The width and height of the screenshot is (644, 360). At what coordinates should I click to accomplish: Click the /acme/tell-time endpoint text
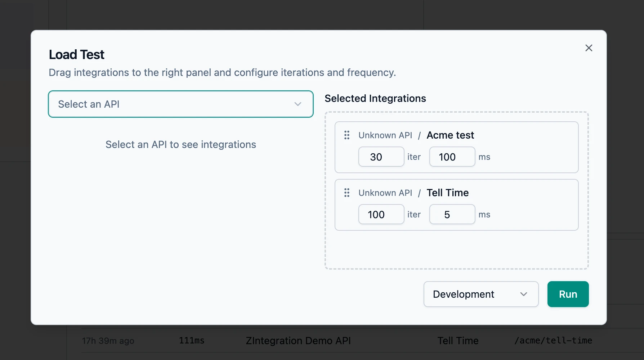553,340
